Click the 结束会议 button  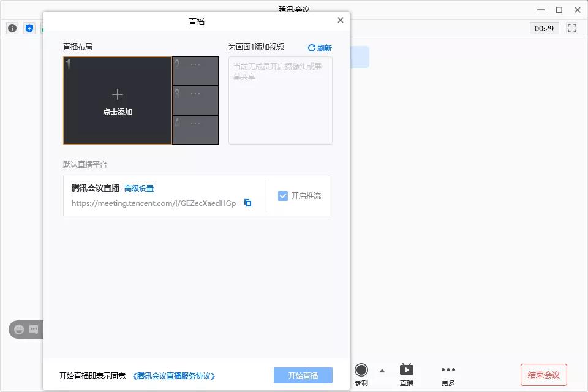[x=543, y=375]
